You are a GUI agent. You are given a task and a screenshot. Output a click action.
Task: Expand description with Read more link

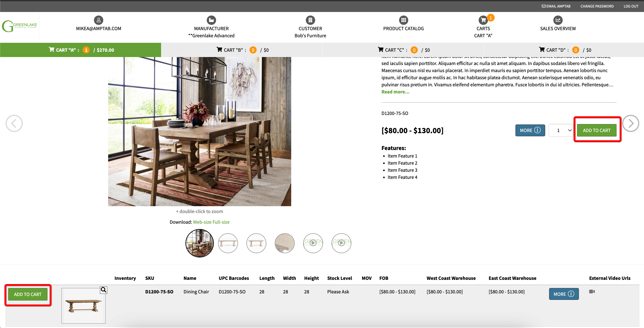point(395,92)
